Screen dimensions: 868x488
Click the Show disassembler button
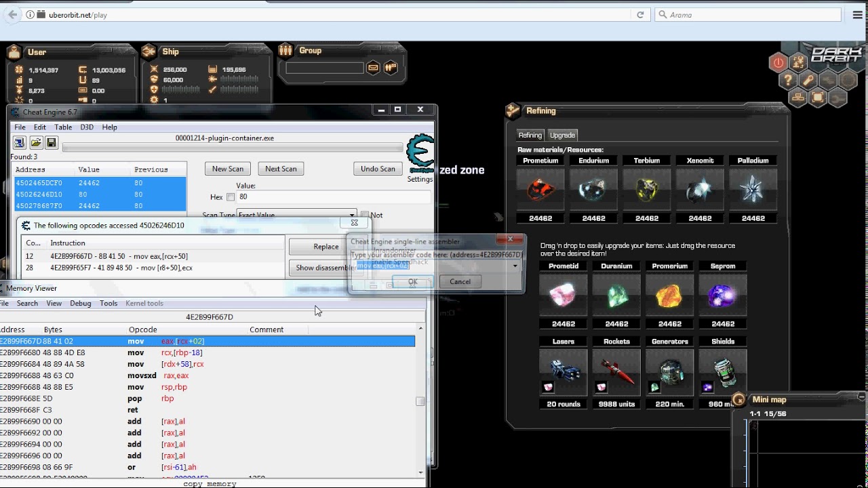point(326,268)
